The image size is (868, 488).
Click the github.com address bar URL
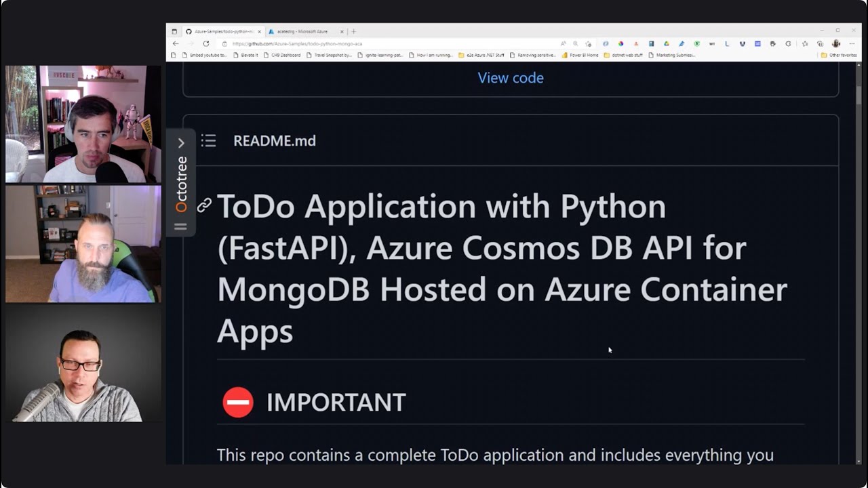pos(297,43)
